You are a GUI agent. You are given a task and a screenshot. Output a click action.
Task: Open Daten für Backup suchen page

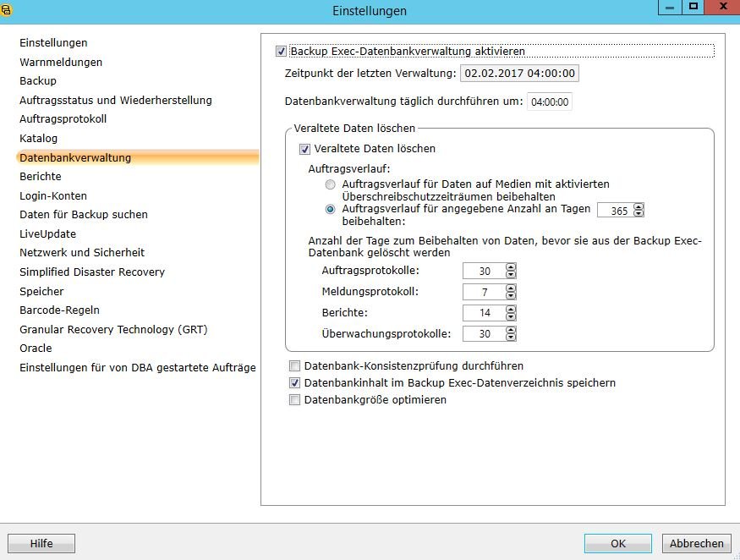(84, 215)
